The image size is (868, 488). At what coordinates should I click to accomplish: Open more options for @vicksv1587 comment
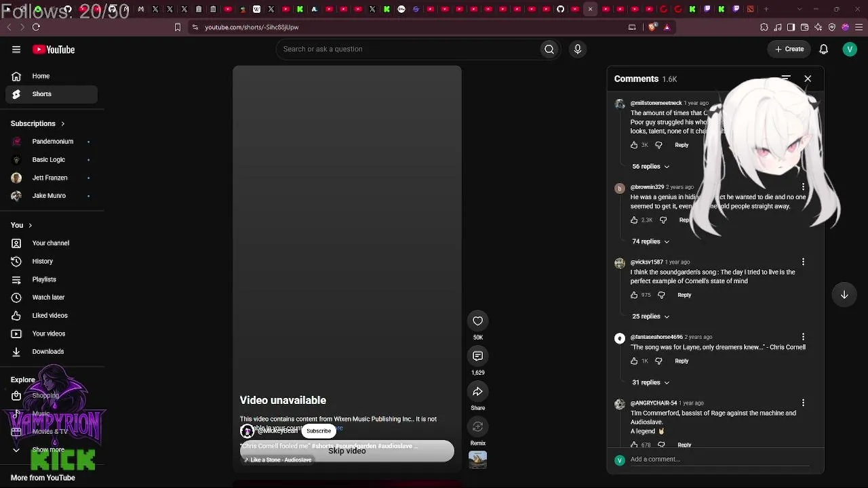coord(803,262)
